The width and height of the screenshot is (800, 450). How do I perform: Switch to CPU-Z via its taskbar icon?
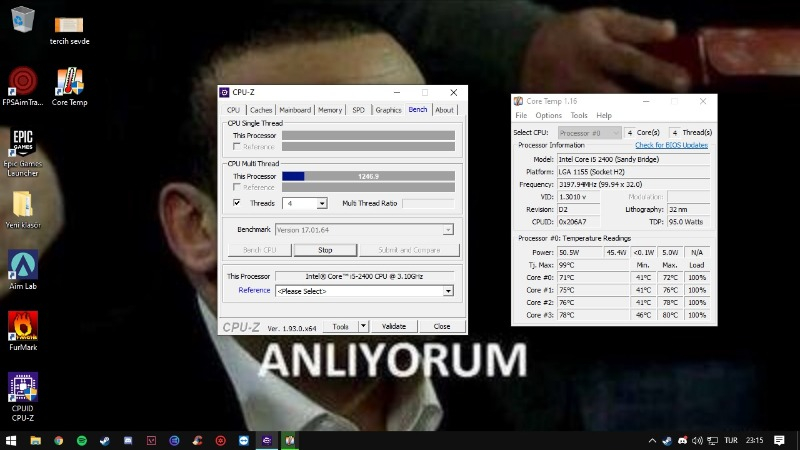(x=267, y=440)
